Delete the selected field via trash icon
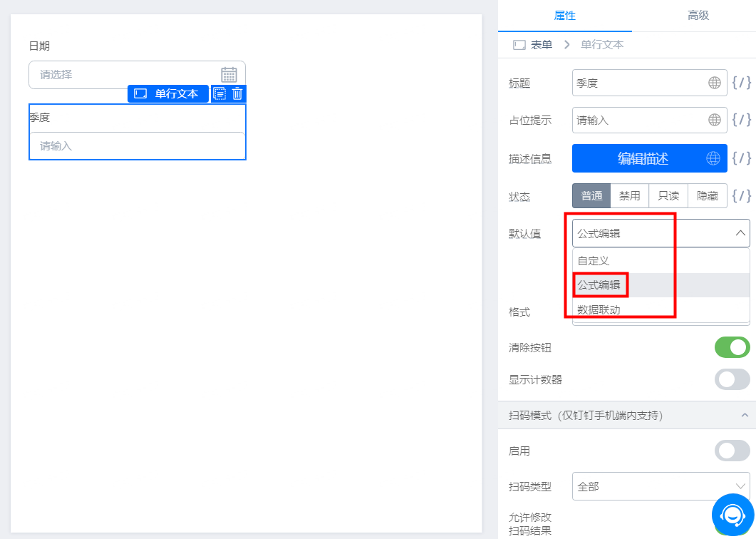The image size is (756, 539). 238,93
